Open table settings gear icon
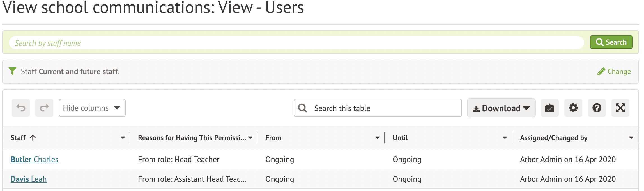 [573, 108]
